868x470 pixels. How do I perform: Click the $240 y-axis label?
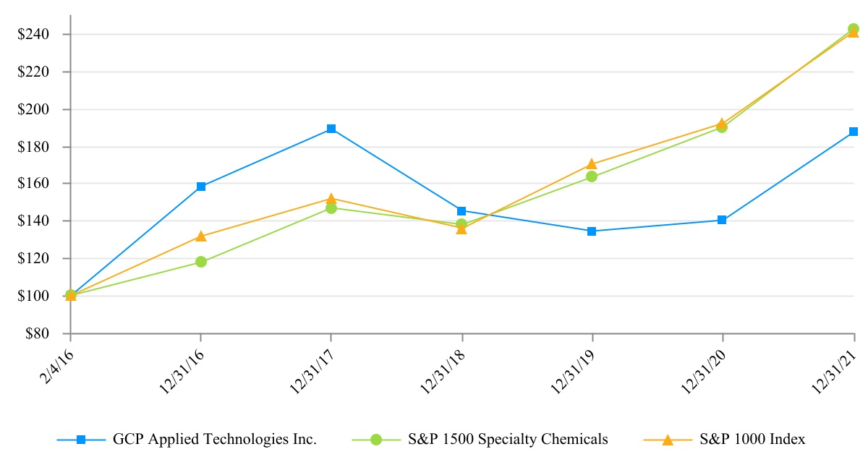[x=34, y=35]
